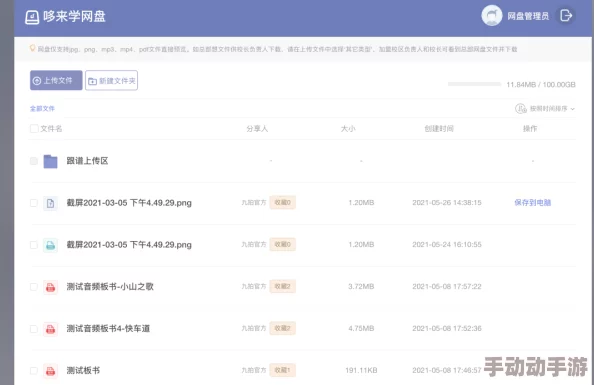The width and height of the screenshot is (594, 385).
Task: Click the storage usage progress bar
Action: click(474, 84)
